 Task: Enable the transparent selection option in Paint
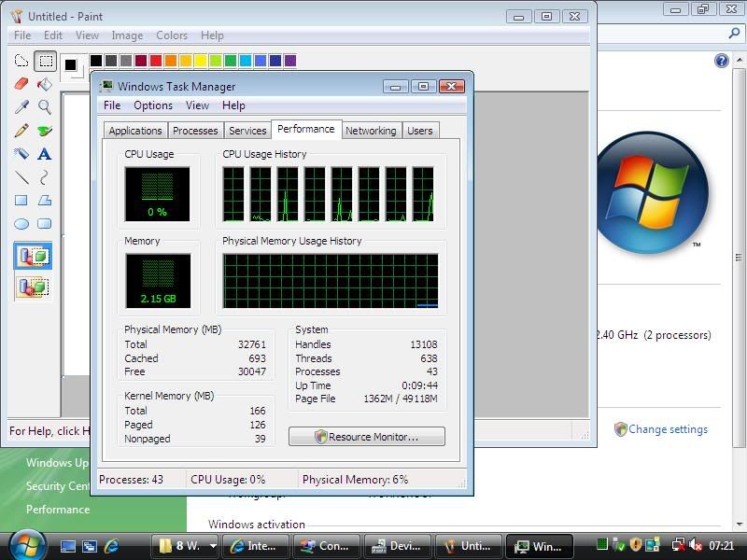pos(33,287)
